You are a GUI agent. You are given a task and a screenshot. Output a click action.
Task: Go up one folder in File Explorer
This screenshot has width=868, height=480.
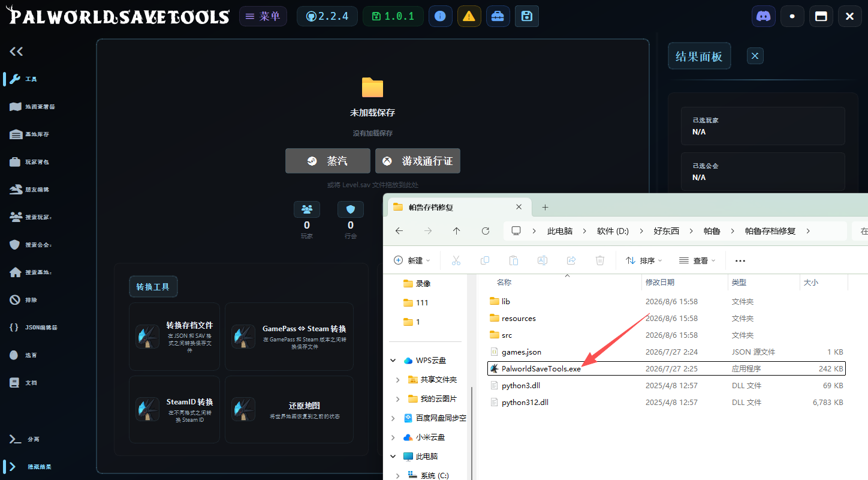[x=457, y=231]
